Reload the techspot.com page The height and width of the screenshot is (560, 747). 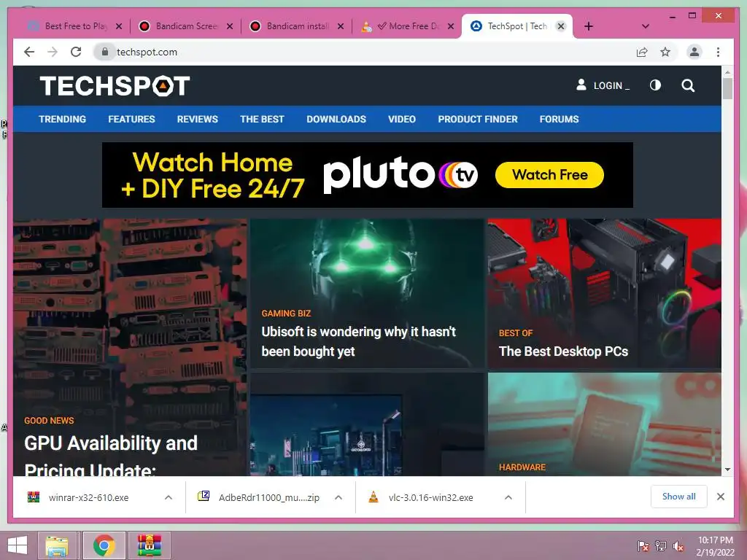click(76, 52)
